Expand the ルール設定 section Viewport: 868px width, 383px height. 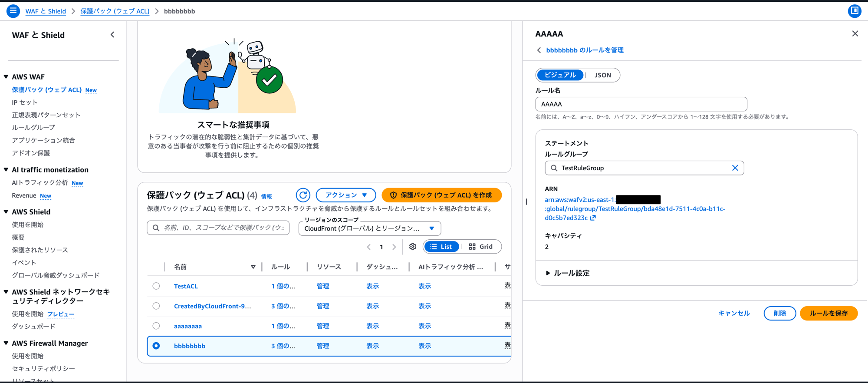click(x=568, y=273)
